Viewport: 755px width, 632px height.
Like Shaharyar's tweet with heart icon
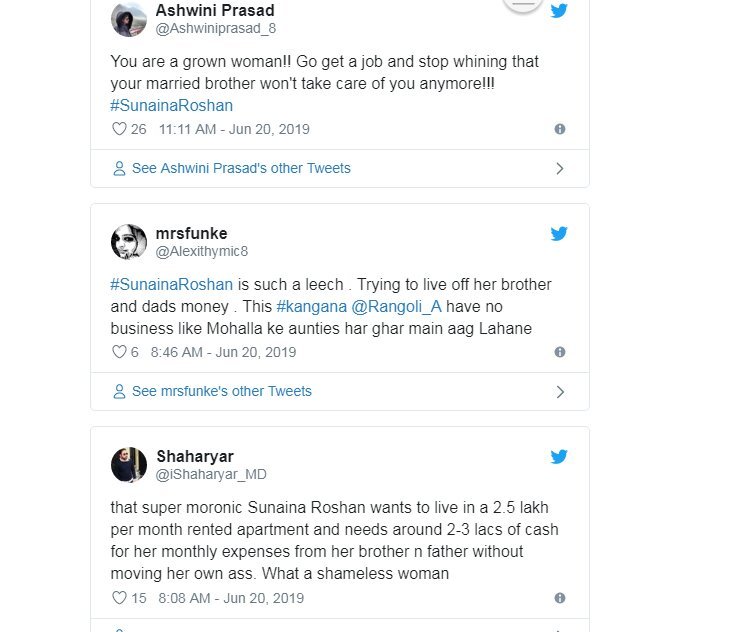coord(119,598)
